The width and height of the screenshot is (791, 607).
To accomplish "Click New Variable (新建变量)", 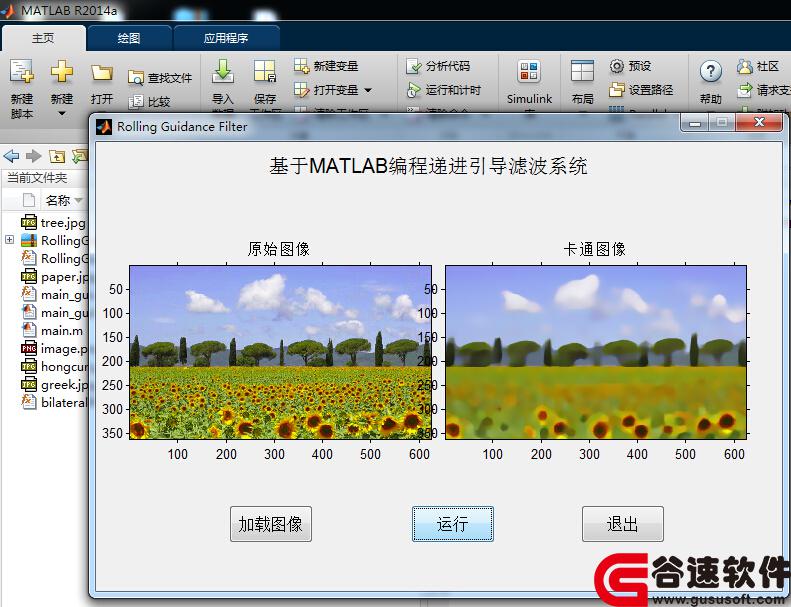I will [x=326, y=66].
